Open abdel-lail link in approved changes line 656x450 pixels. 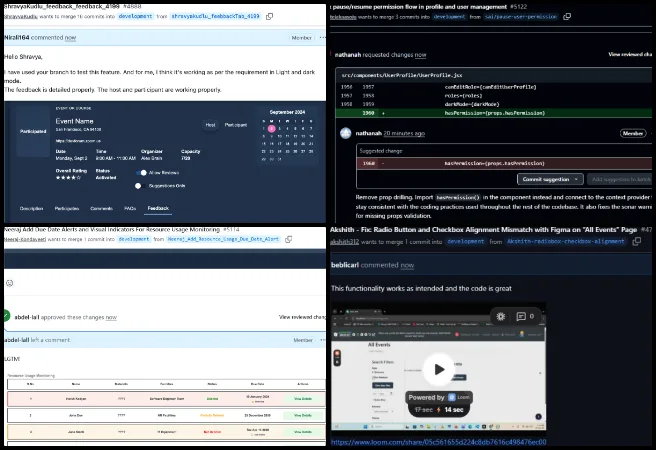(27, 317)
